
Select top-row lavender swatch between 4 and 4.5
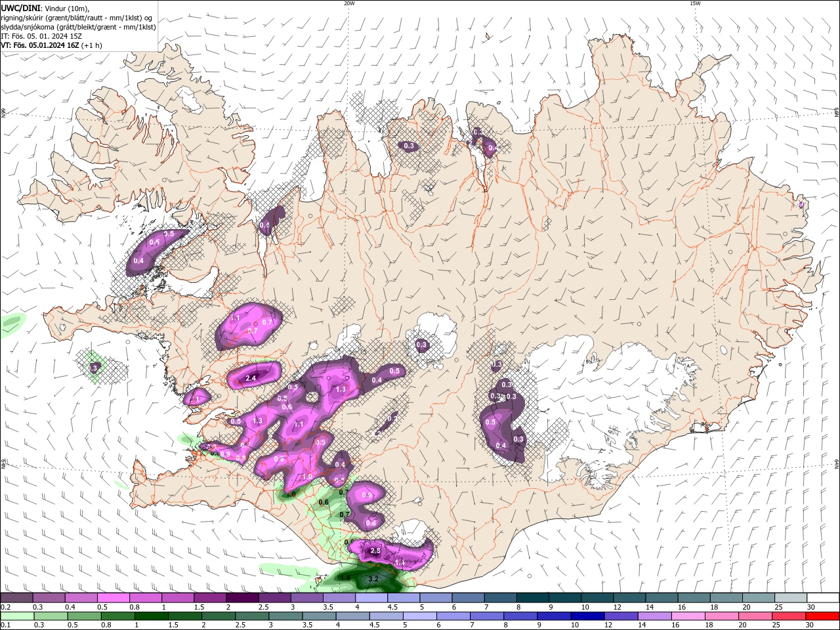[371, 598]
